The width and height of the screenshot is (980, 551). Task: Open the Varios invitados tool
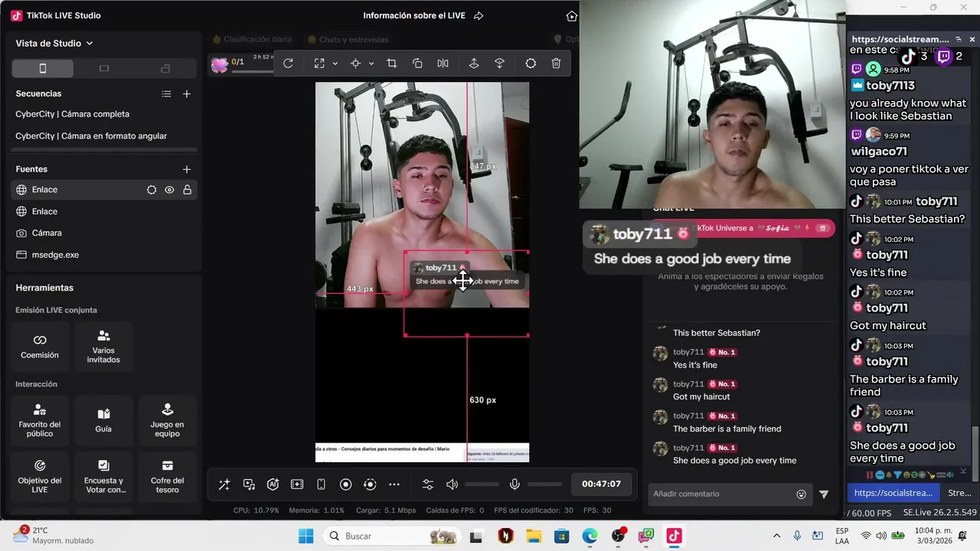(103, 347)
